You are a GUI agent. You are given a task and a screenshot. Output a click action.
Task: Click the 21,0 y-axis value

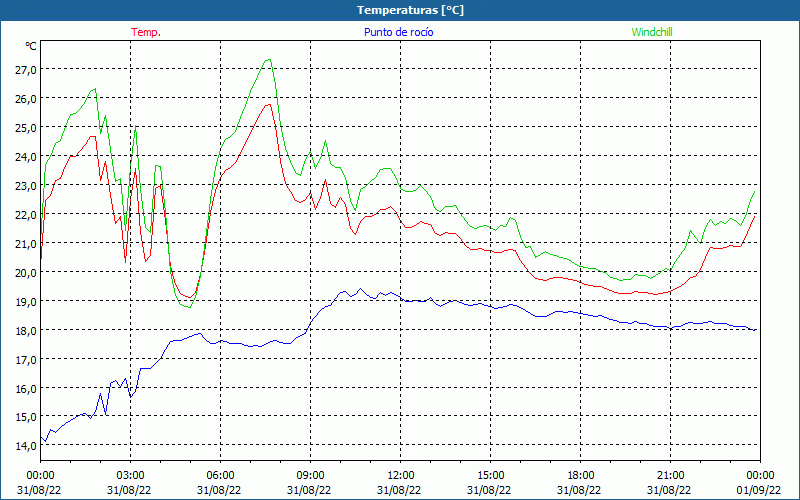[26, 243]
